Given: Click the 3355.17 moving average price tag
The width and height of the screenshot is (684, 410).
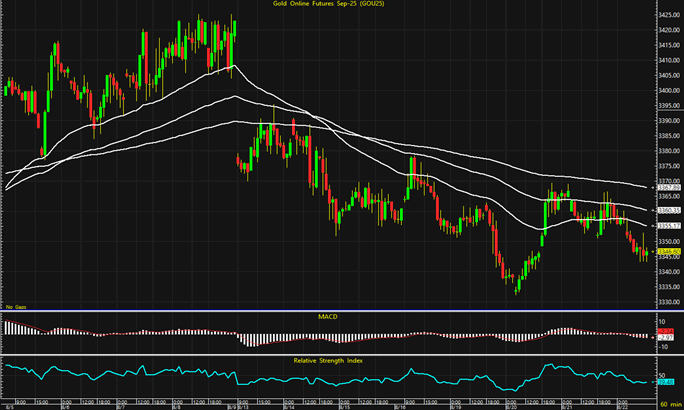Looking at the screenshot, I should click(668, 226).
